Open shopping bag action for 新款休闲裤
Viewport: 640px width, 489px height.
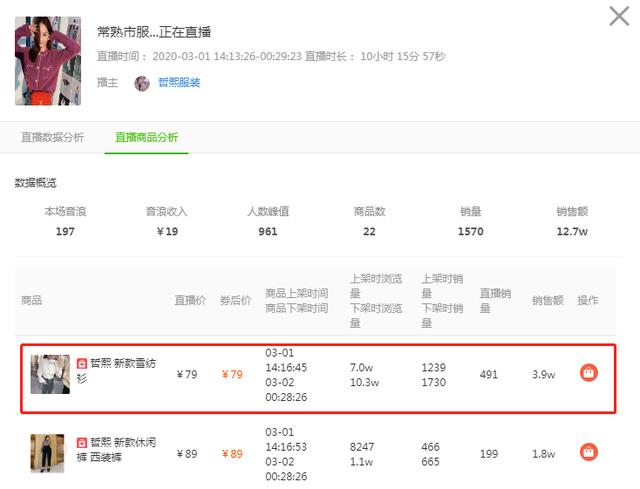point(589,452)
